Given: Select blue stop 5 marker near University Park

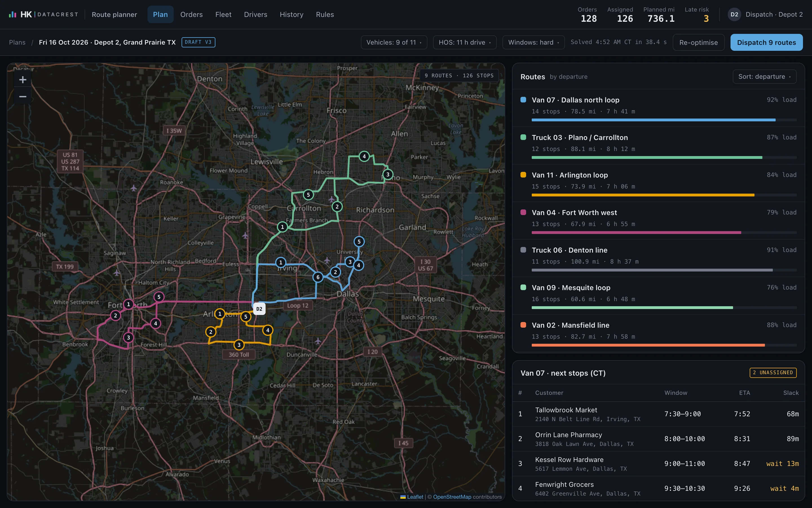Looking at the screenshot, I should (359, 242).
